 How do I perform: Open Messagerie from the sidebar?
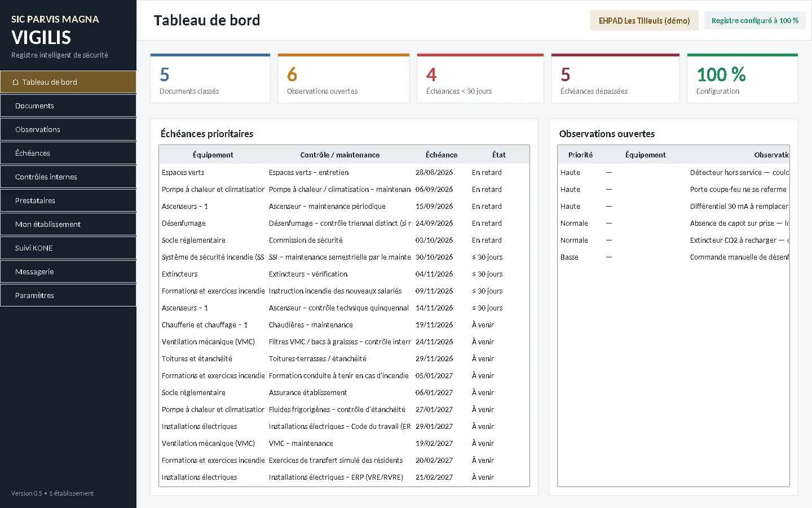tap(68, 271)
